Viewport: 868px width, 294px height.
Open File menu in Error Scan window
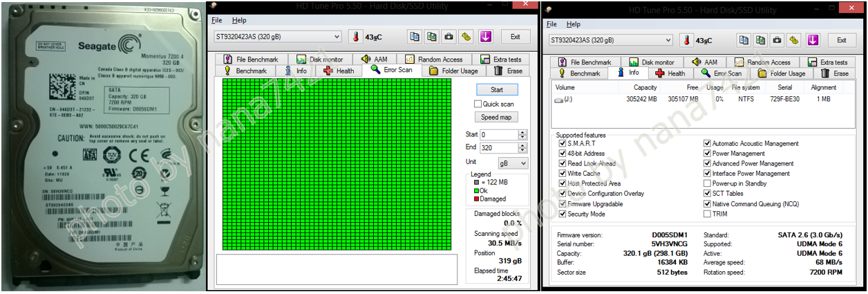(x=216, y=20)
